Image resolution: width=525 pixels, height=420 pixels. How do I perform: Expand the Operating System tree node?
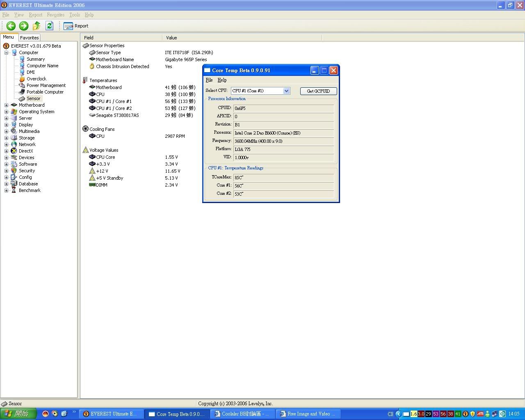pos(6,112)
